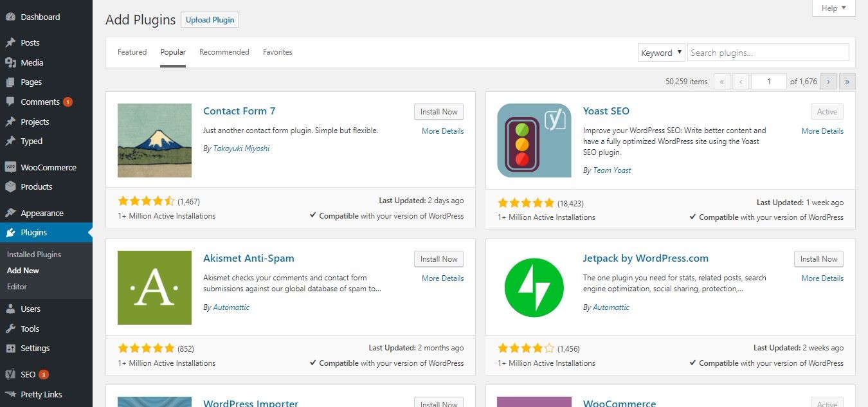
Task: Click the Settings sliders icon
Action: pyautogui.click(x=10, y=348)
